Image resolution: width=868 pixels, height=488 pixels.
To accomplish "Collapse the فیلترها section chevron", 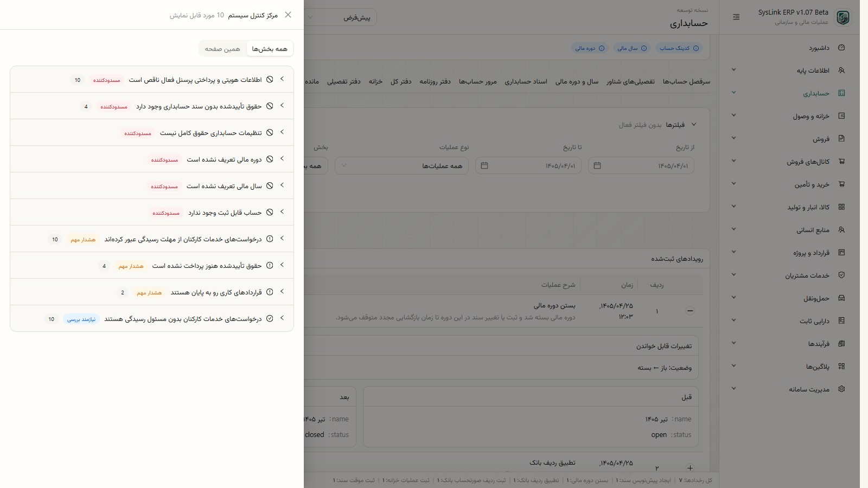I will [x=694, y=125].
